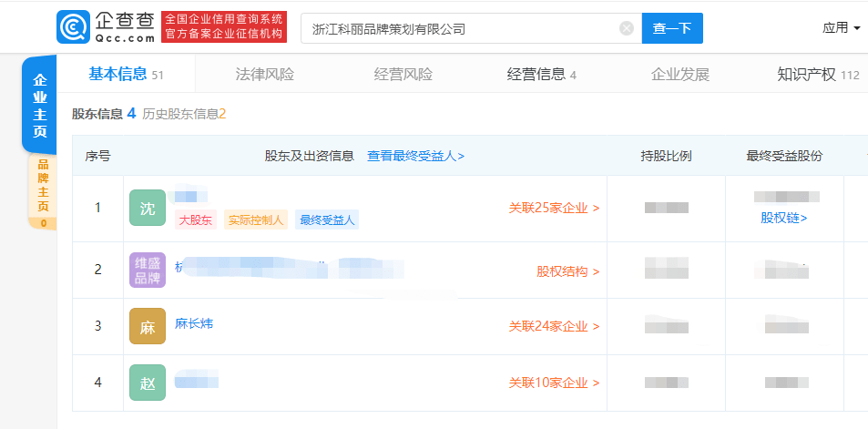The width and height of the screenshot is (868, 429).
Task: Click blurred company name beside 维盛品牌 avatar
Action: pos(290,268)
